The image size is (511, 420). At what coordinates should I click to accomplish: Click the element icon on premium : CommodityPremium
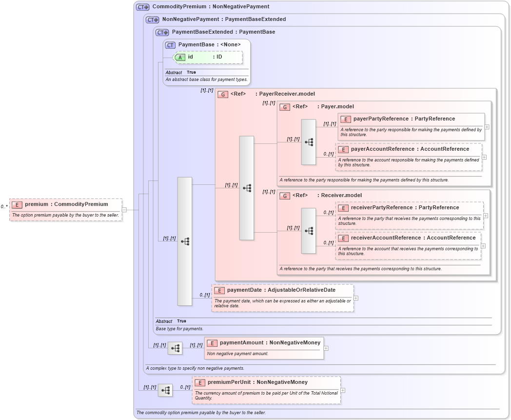click(16, 204)
